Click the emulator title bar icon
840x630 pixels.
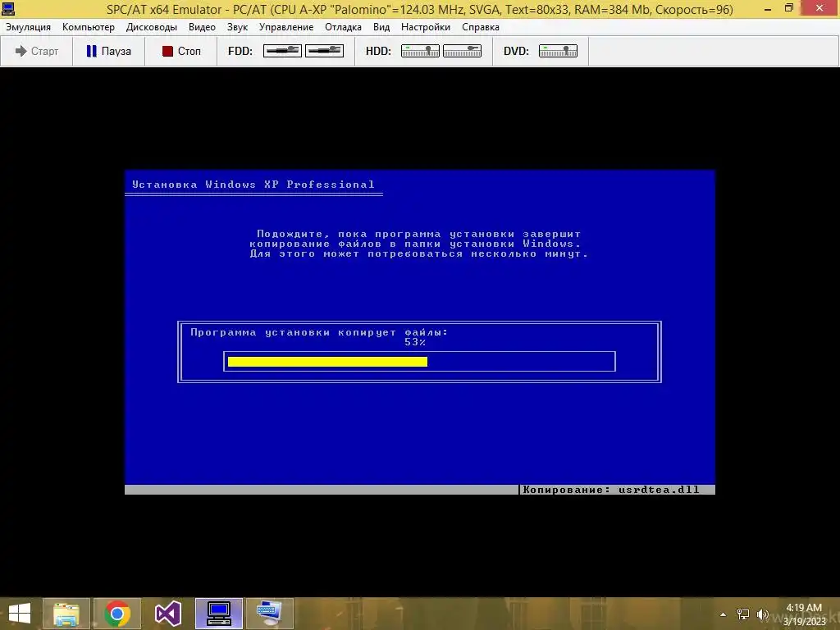(8, 8)
